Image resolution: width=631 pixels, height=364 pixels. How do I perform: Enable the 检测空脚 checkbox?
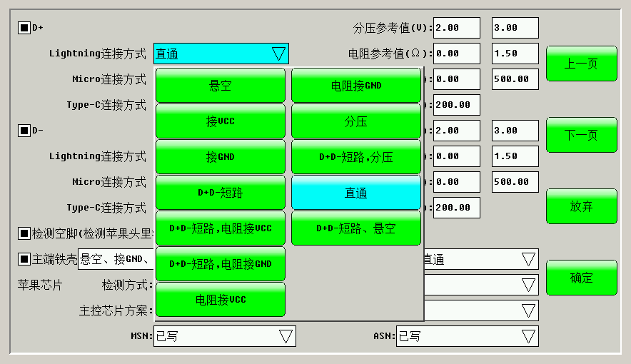tap(24, 233)
